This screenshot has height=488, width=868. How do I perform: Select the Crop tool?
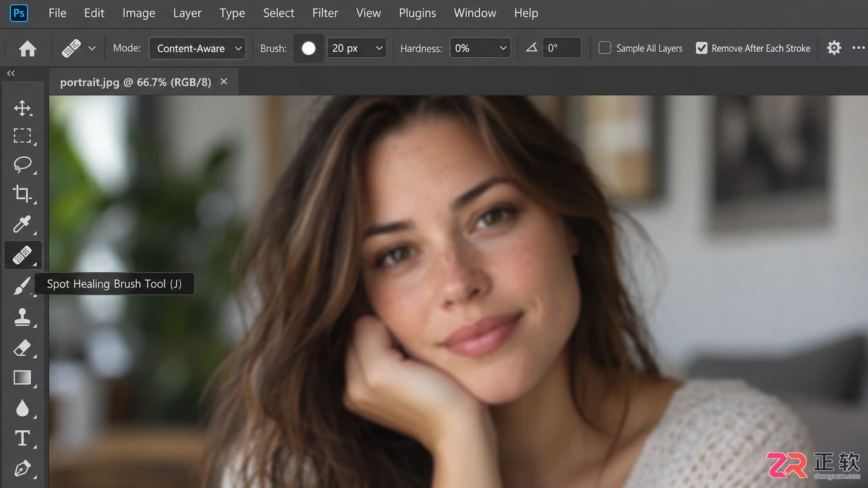point(22,194)
